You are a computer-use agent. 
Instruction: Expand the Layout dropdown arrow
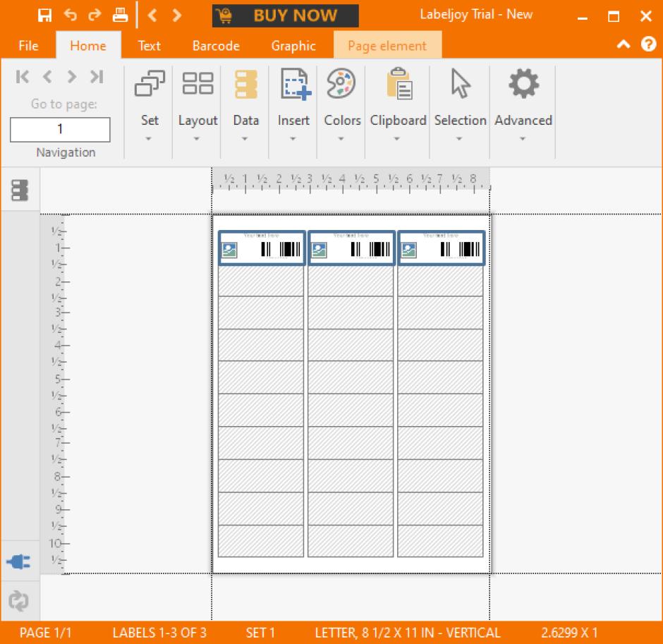tap(197, 139)
